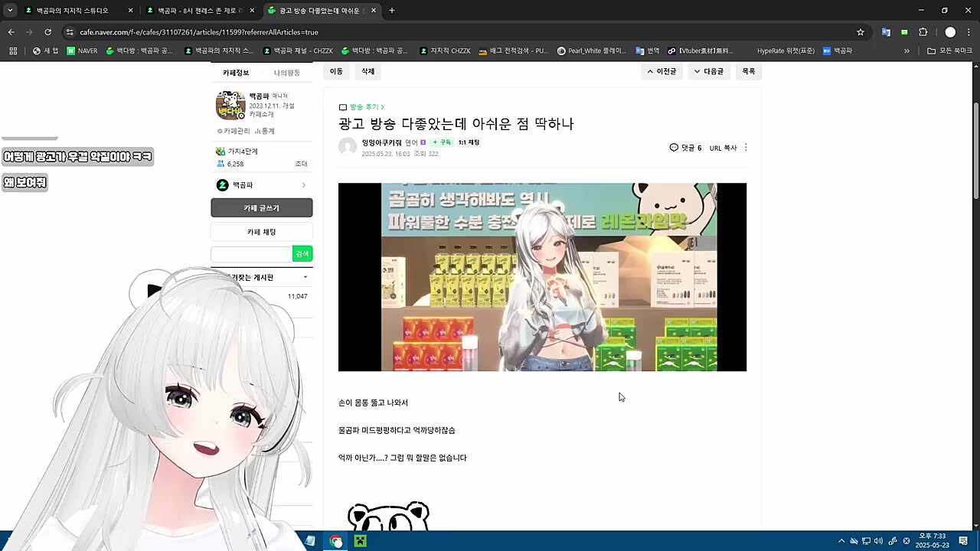This screenshot has height=551, width=980.
Task: Close the '광고 방송 다좋았는데 아쉬운' tab
Action: point(374,11)
